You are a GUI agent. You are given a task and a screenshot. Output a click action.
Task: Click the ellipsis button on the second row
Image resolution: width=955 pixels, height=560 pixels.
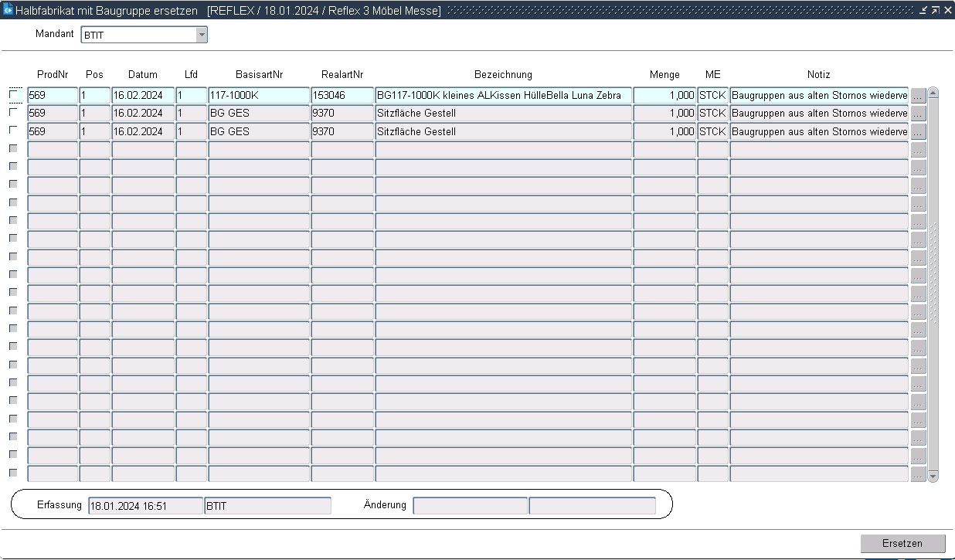(x=918, y=114)
